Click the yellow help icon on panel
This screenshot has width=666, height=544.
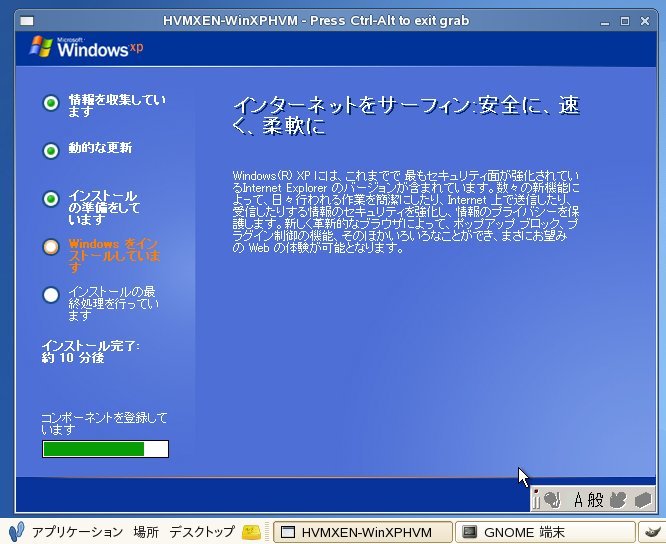pos(252,532)
